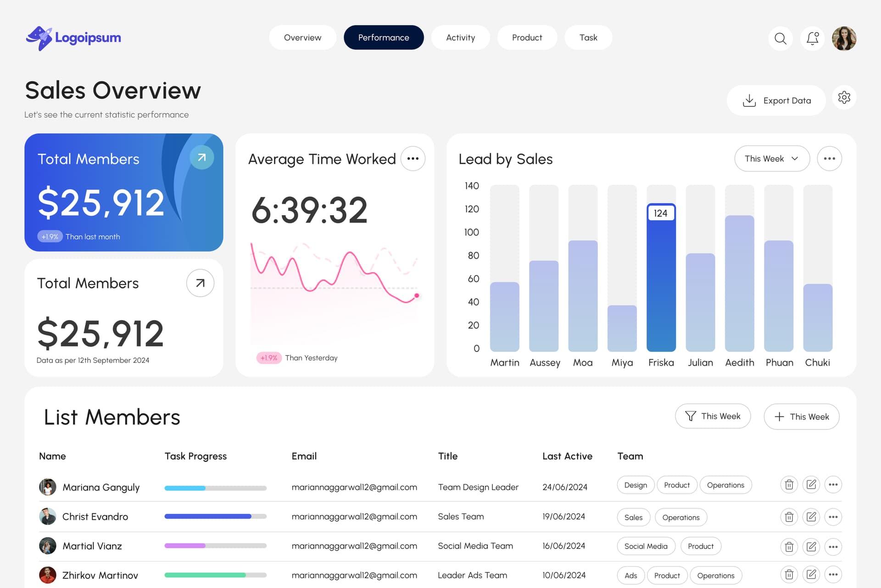Click Zhirkov Martinov's avatar photo
Image resolution: width=881 pixels, height=588 pixels.
pyautogui.click(x=48, y=575)
